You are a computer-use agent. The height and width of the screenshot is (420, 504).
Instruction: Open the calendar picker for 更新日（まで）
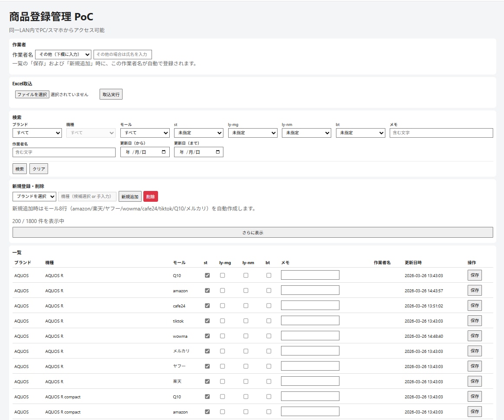tap(218, 152)
